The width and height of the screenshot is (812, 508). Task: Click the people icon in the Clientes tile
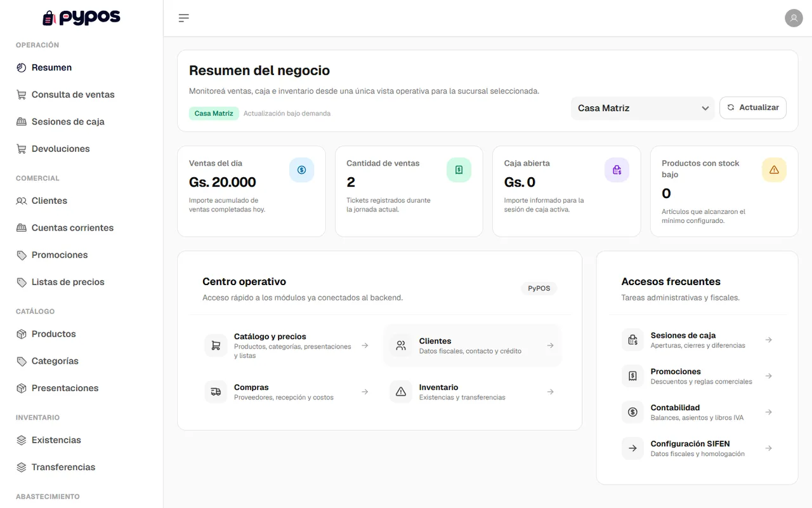(401, 345)
